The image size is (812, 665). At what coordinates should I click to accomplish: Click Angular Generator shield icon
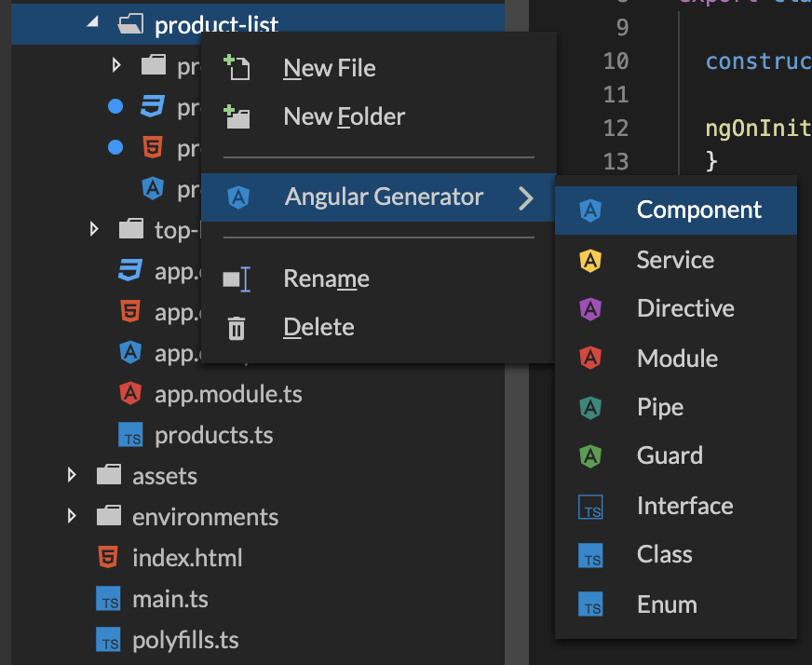coord(238,197)
